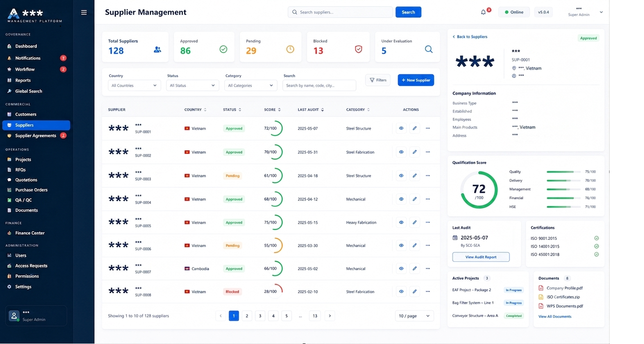Open more actions for SUP-0001
Viewport: 644px width, 344px height.
coord(428,128)
